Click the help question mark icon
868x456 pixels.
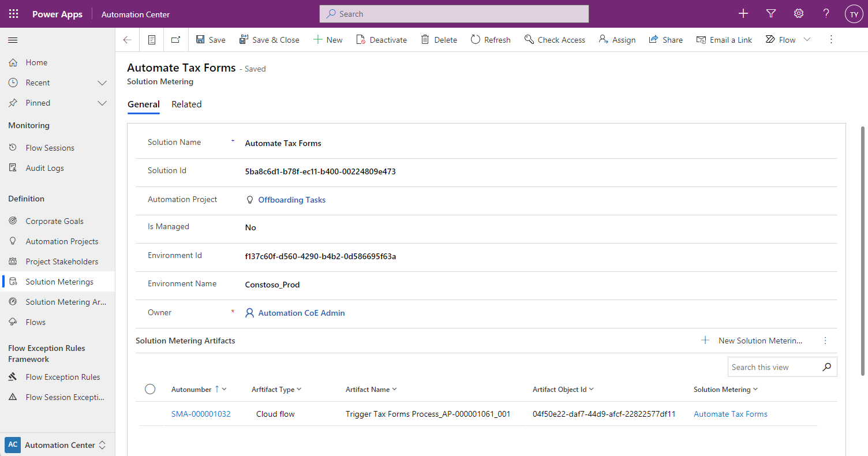click(826, 14)
